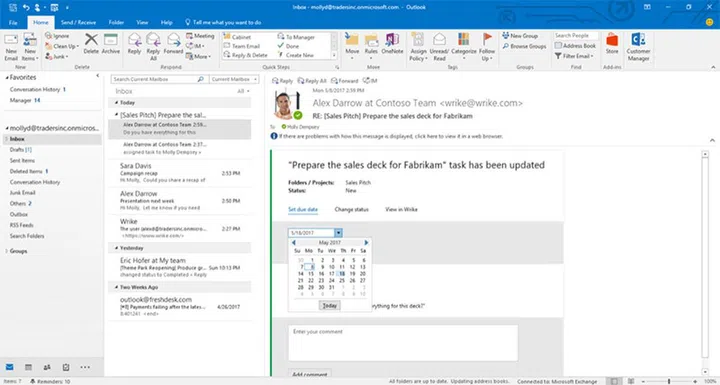The height and width of the screenshot is (385, 720).
Task: Click the Search People field
Action: click(x=576, y=35)
